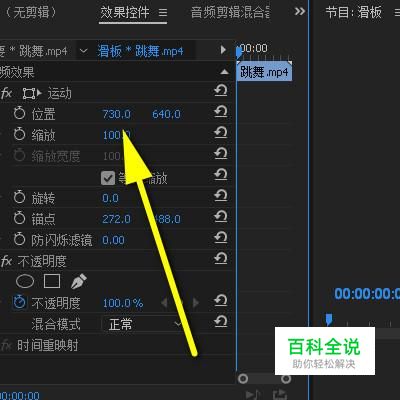This screenshot has height=400, width=400.
Task: Show more panel tabs with the overflow chevrons
Action: click(x=300, y=12)
